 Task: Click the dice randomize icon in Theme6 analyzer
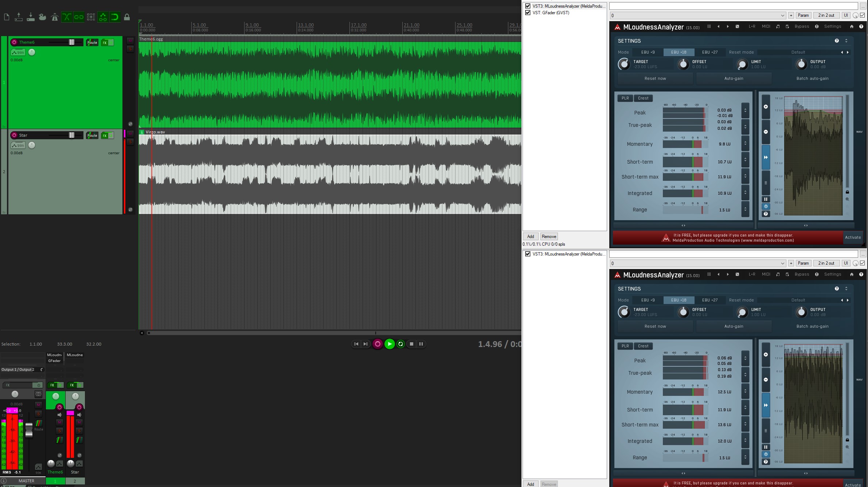pos(737,27)
